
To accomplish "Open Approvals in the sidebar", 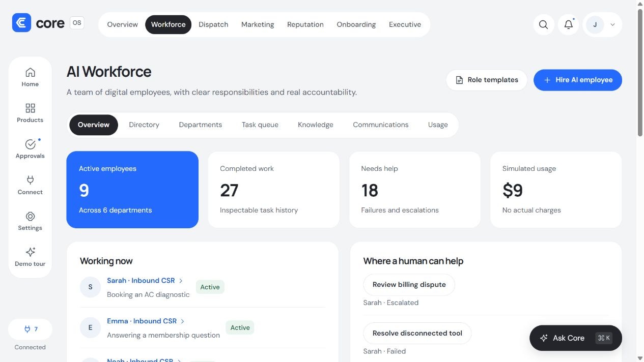I will 30,149.
